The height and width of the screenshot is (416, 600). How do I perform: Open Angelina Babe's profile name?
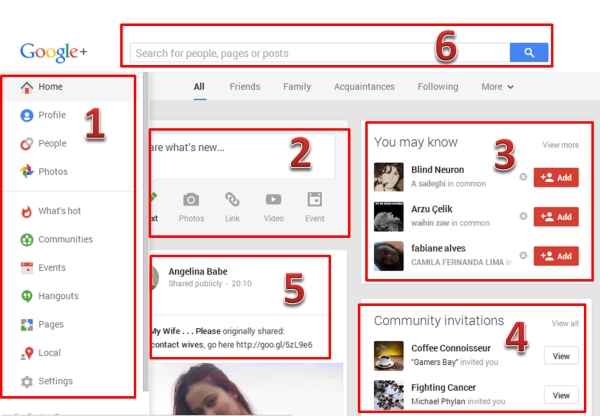tap(198, 272)
